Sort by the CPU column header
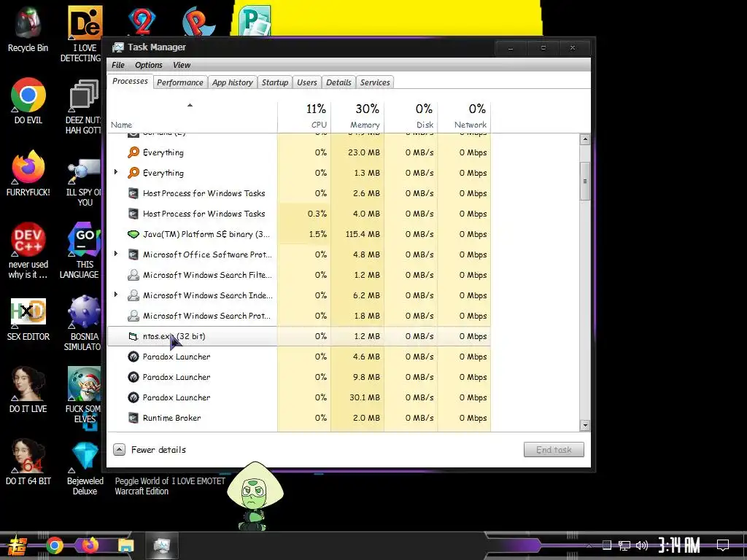The height and width of the screenshot is (560, 747). click(304, 117)
